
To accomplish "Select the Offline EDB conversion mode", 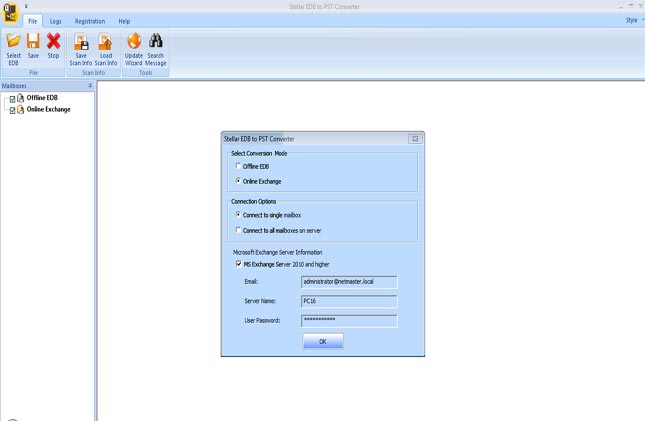I will coord(238,166).
